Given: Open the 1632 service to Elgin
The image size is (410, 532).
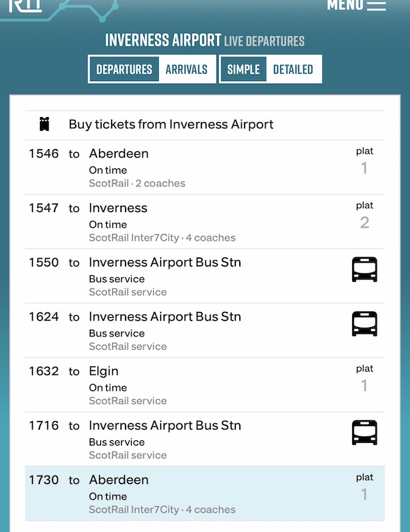Looking at the screenshot, I should tap(104, 371).
